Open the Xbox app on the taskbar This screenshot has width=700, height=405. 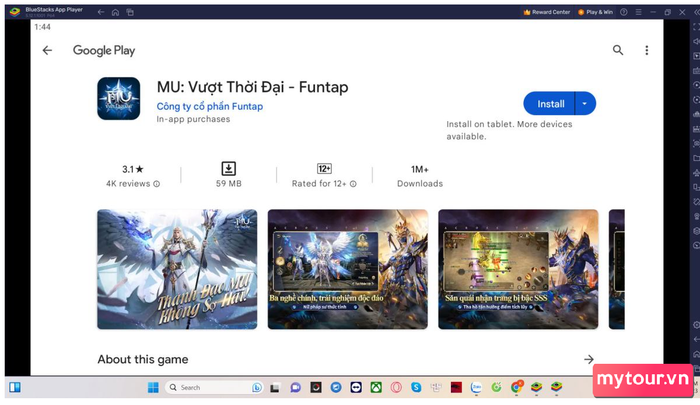(x=376, y=387)
